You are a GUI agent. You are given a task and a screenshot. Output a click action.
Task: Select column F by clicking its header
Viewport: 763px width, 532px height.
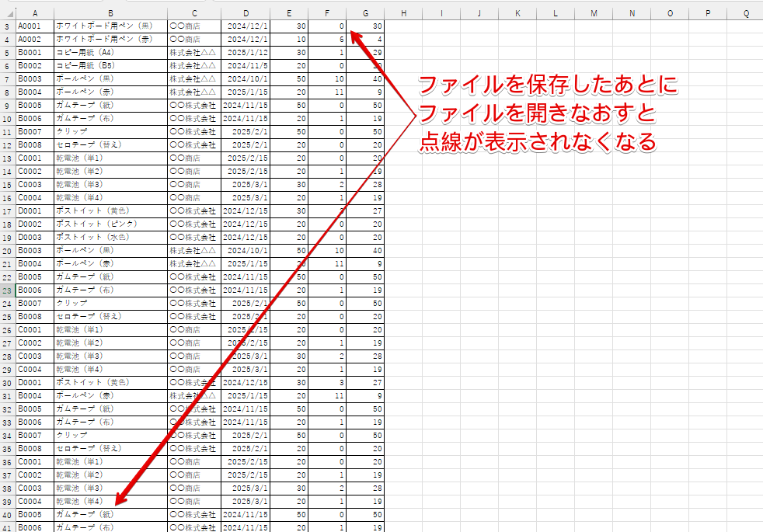click(327, 13)
